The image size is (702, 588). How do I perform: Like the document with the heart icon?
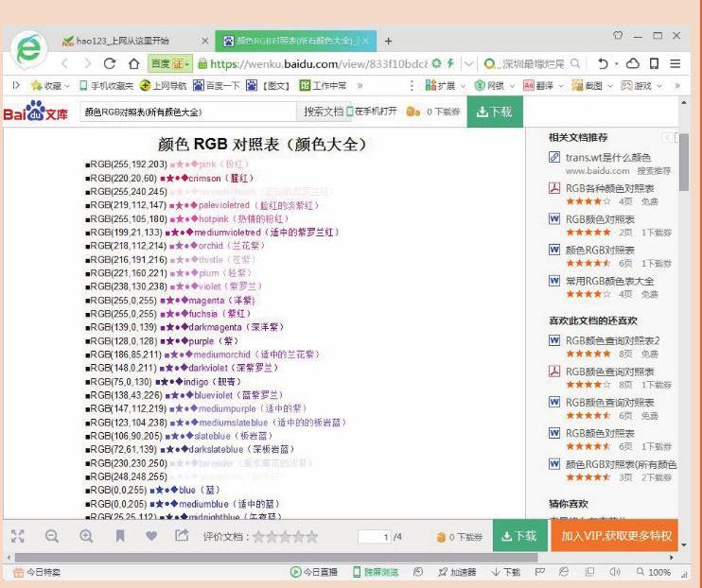point(151,535)
